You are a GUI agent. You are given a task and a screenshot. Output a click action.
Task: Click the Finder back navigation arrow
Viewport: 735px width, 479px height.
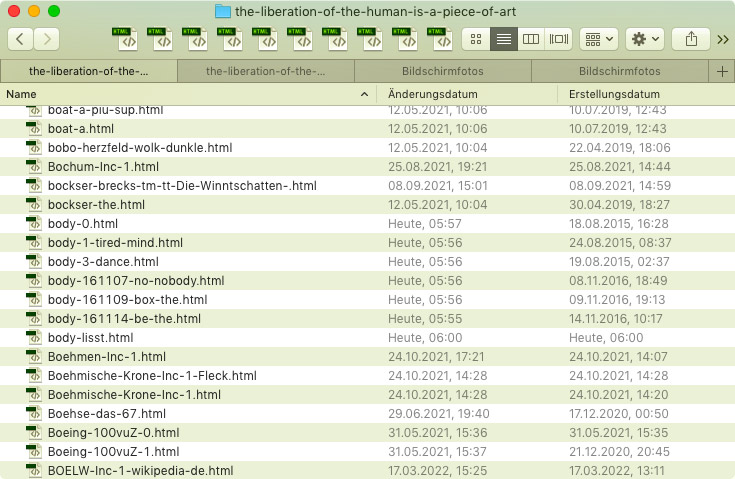click(21, 39)
